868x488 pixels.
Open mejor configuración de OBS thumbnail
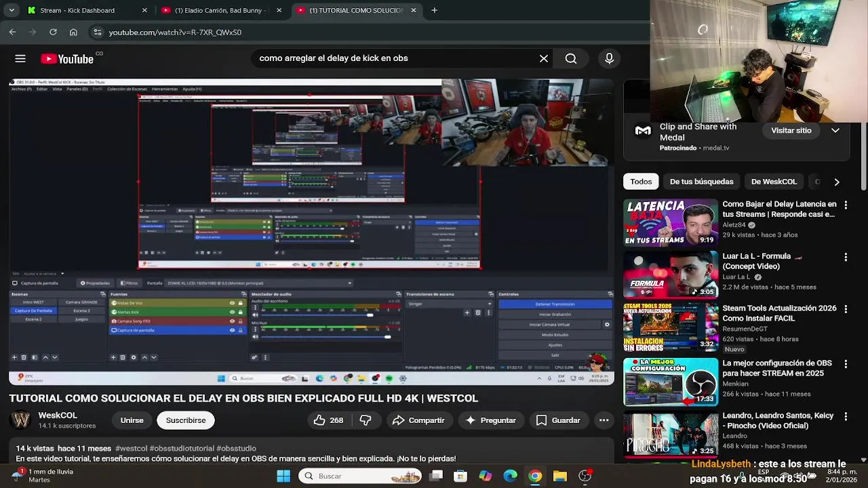[x=671, y=382]
